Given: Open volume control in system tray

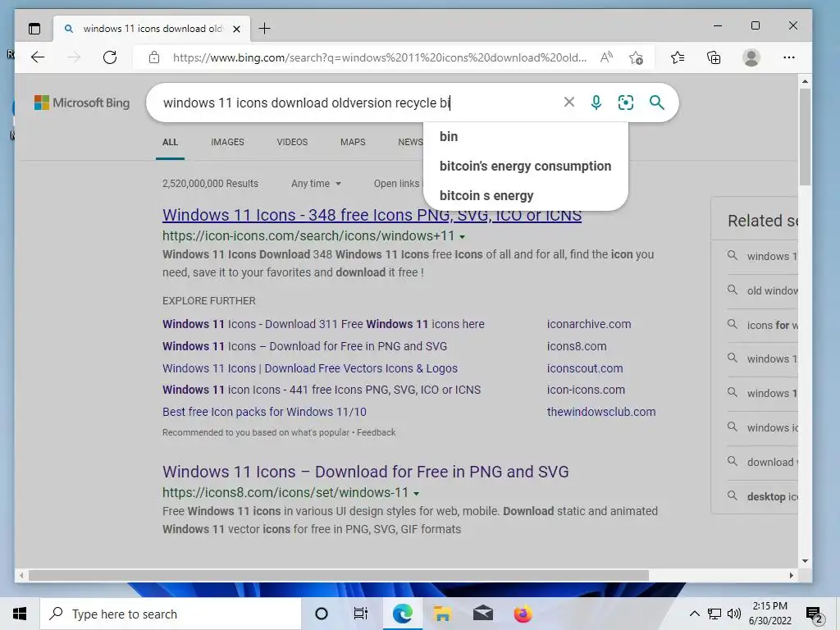Looking at the screenshot, I should coord(734,614).
